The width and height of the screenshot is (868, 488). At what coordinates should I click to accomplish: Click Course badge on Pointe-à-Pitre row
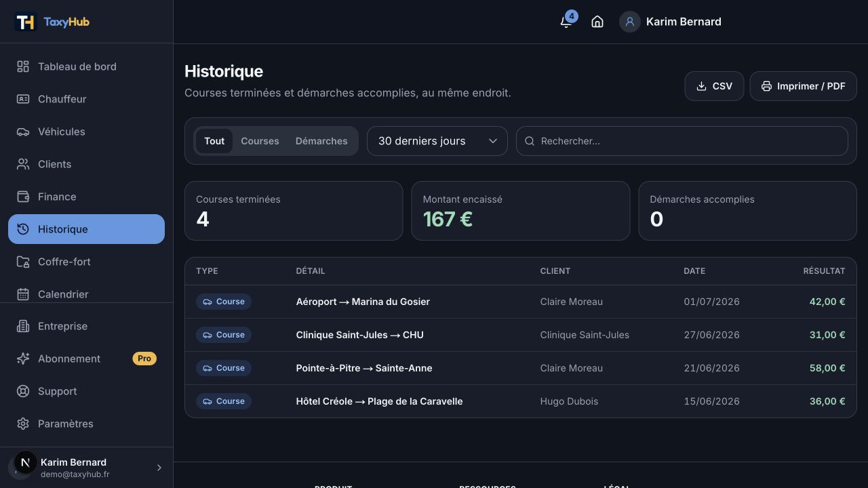coord(224,368)
